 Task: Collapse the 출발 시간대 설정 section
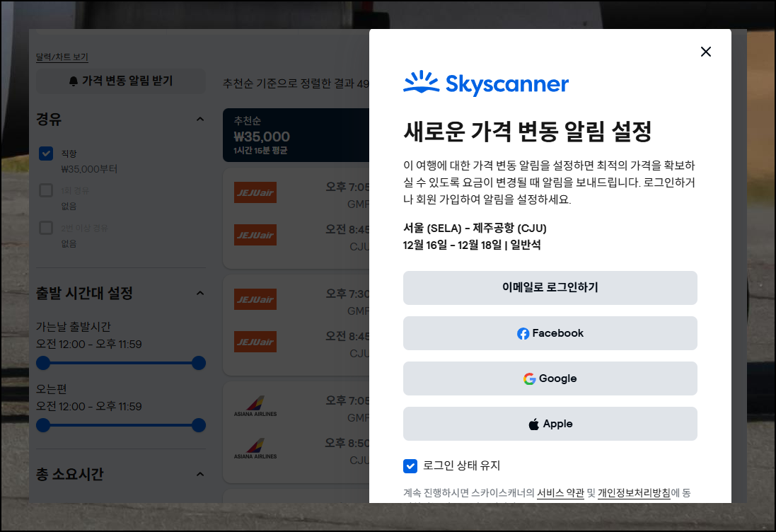pos(200,293)
